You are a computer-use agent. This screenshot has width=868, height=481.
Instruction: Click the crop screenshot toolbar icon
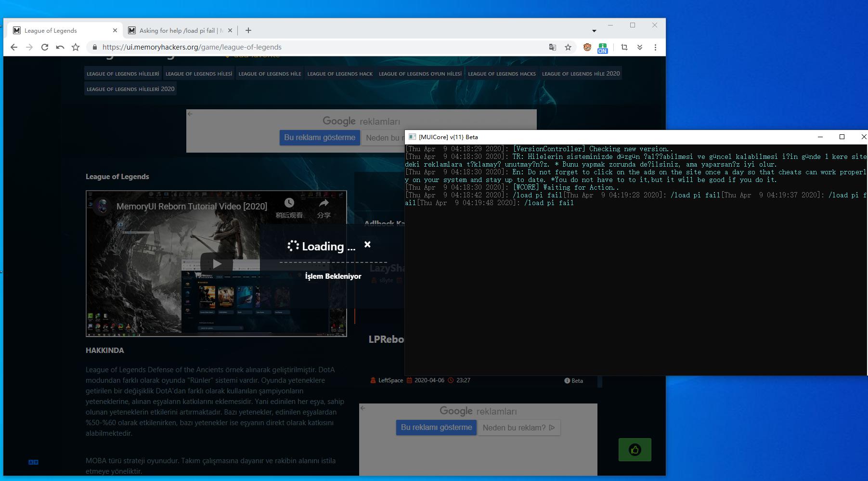tap(624, 47)
